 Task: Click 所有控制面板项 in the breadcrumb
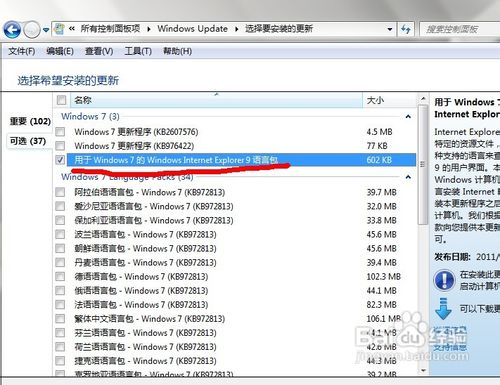point(110,29)
